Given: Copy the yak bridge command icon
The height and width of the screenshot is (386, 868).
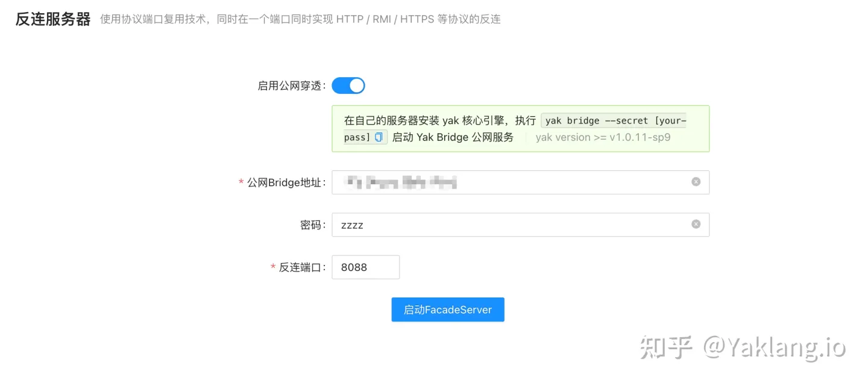Looking at the screenshot, I should 379,137.
